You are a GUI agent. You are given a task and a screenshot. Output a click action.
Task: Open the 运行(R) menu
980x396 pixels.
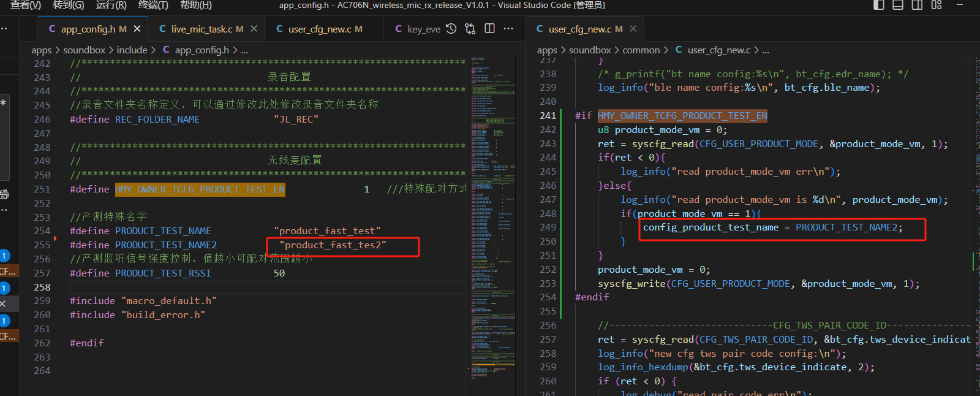click(111, 5)
